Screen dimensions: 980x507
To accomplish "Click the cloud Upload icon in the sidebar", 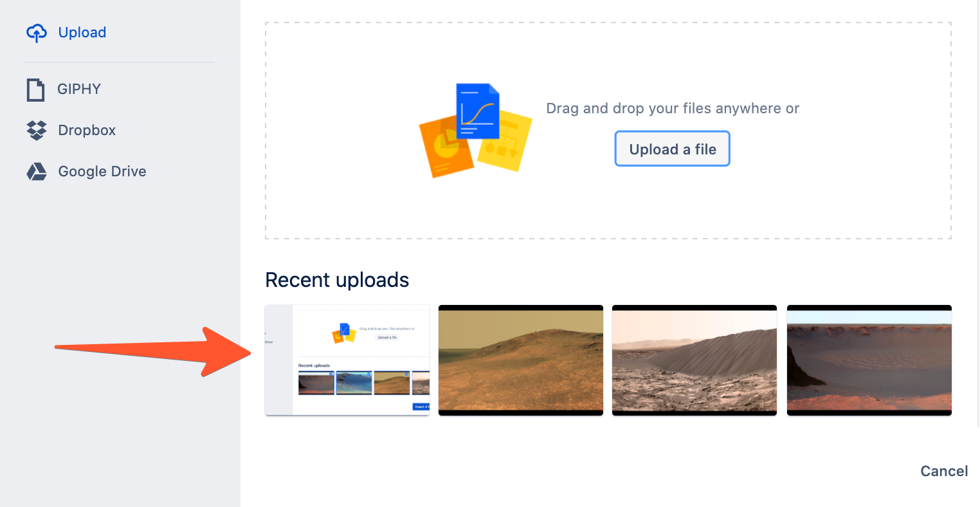I will tap(36, 33).
